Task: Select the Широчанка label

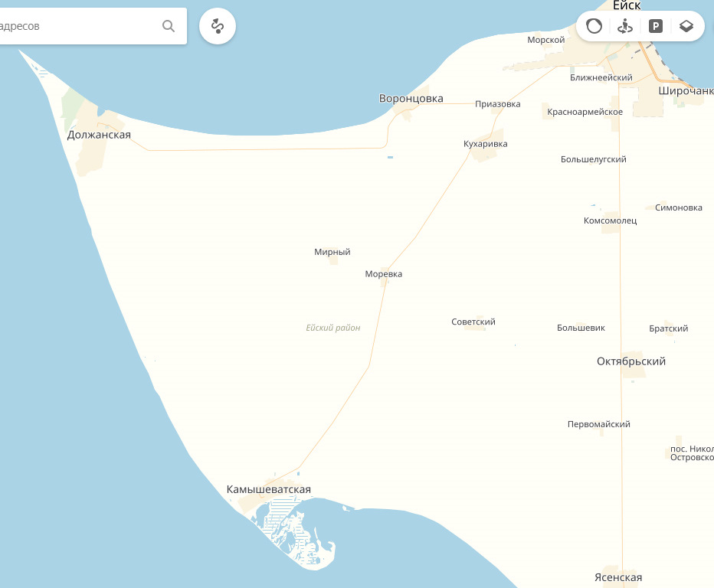Action: point(686,91)
